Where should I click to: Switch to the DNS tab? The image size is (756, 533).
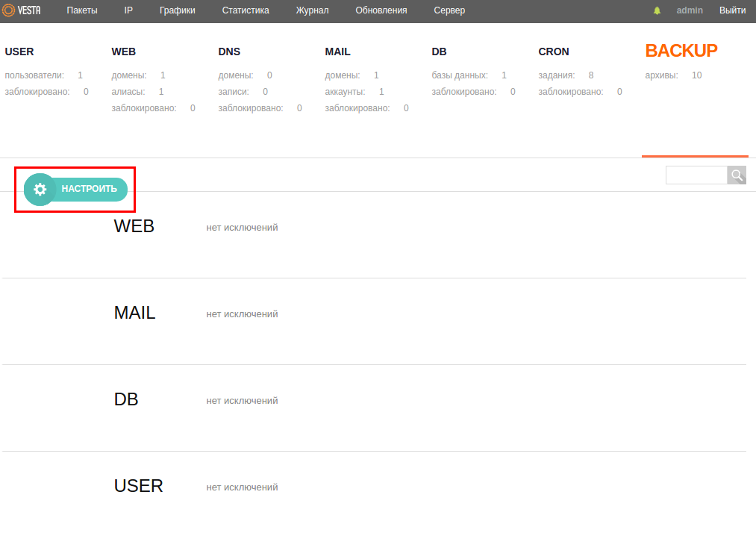pos(229,52)
